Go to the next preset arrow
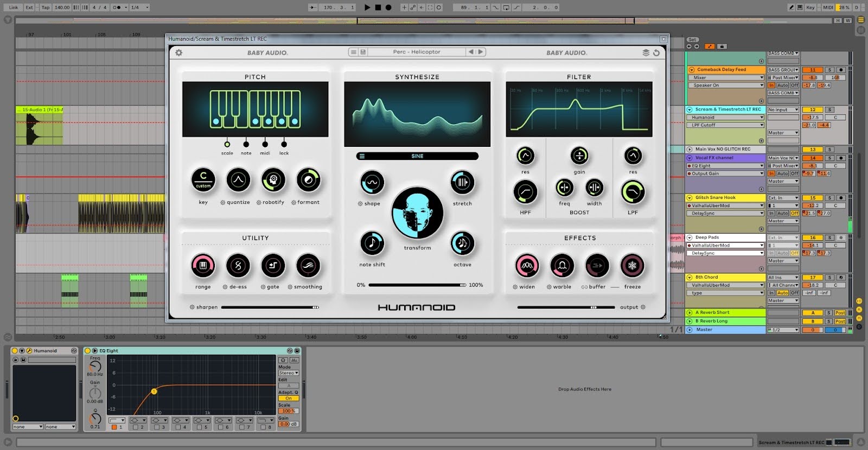 pyautogui.click(x=480, y=52)
